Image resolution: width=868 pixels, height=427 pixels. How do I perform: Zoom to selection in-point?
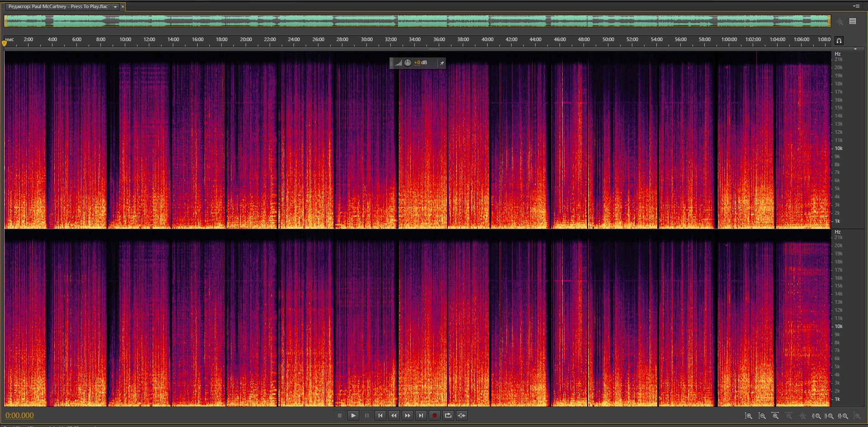click(816, 416)
